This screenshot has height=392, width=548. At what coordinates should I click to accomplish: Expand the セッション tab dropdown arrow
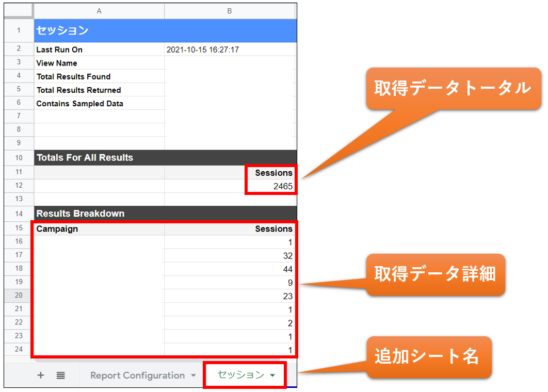(x=272, y=375)
